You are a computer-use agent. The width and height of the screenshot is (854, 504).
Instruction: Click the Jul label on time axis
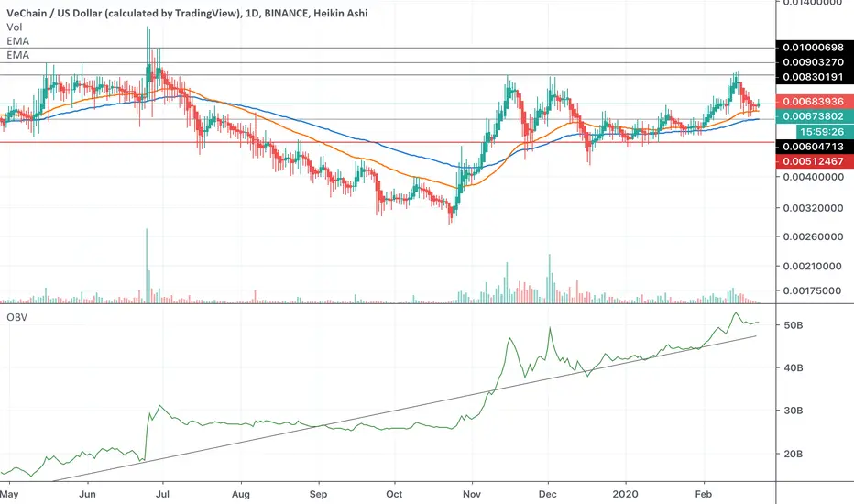pyautogui.click(x=162, y=494)
